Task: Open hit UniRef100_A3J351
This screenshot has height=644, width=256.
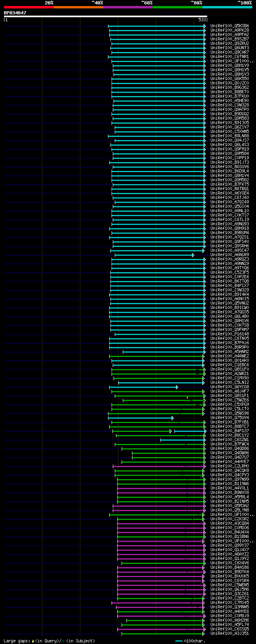Action: click(230, 634)
